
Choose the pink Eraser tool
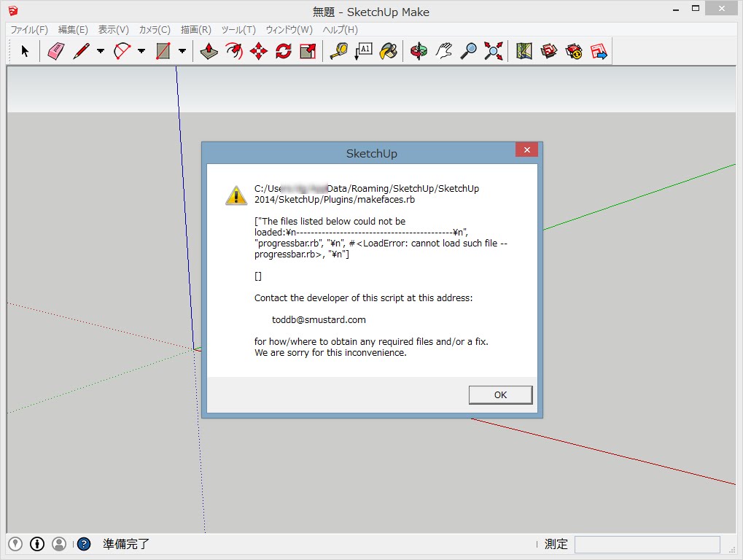tap(56, 51)
